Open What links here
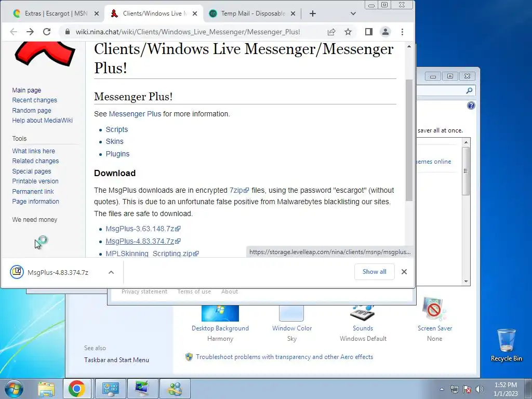The image size is (532, 399). click(x=34, y=151)
